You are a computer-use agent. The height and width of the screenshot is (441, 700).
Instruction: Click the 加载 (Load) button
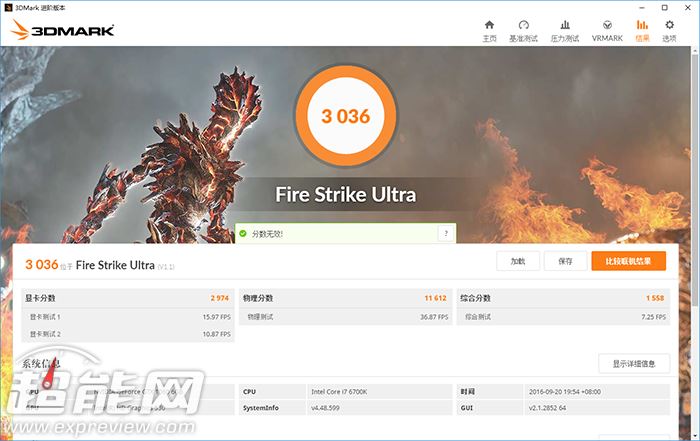pyautogui.click(x=517, y=261)
